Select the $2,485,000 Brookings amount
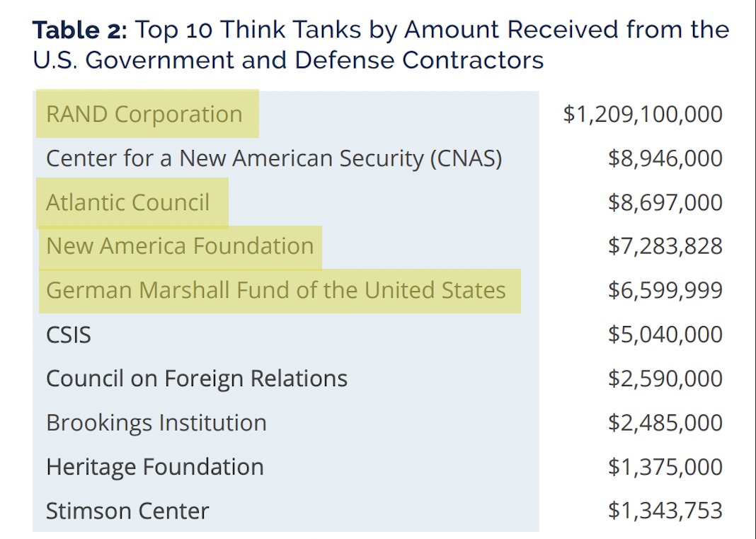The image size is (756, 539). click(x=665, y=423)
